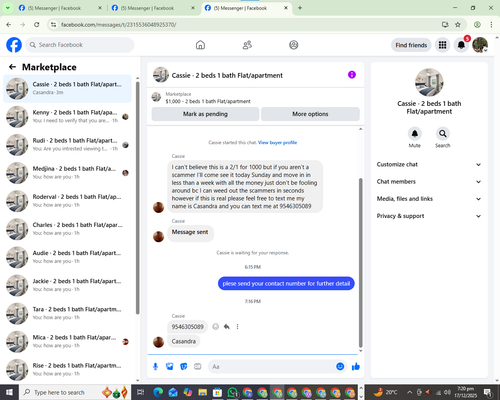Send a thumbs-up like
This screenshot has height=400, width=500.
[x=356, y=367]
